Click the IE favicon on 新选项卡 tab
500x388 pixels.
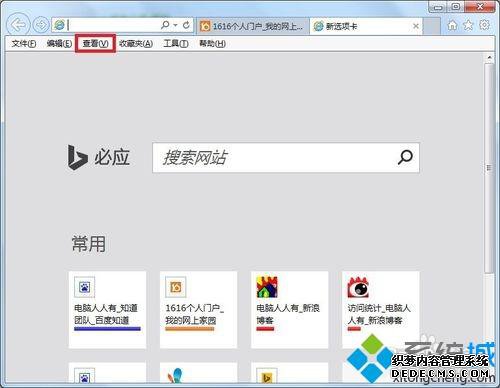click(x=319, y=26)
